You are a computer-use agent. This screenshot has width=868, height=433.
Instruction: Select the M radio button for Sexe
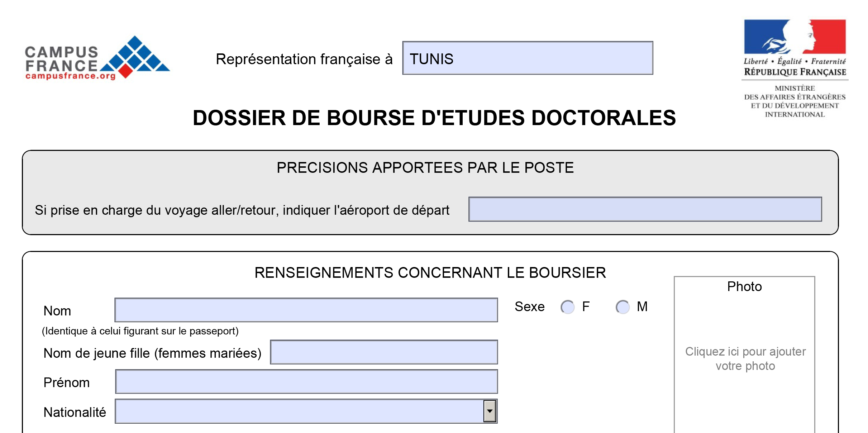point(623,307)
